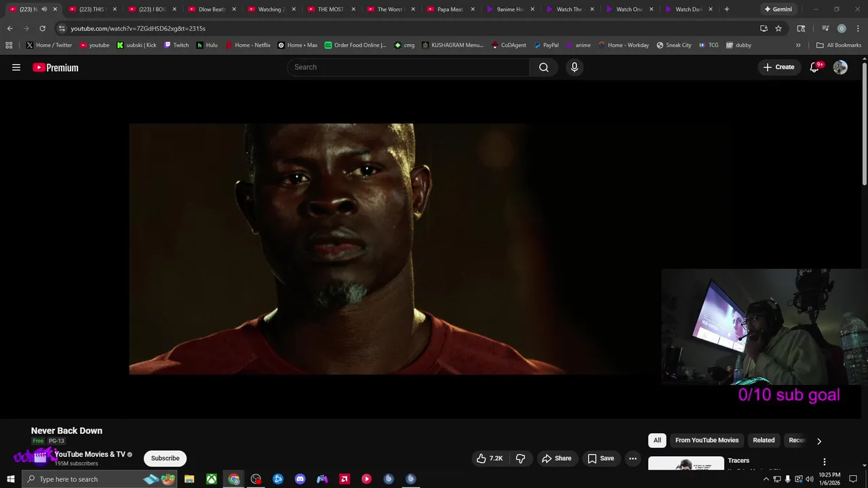The image size is (868, 488).
Task: Select the All filter chip
Action: tap(657, 441)
